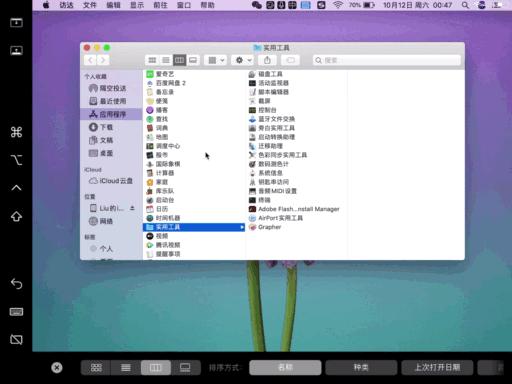
Task: Open WeChat menu bar icon
Action: (x=256, y=5)
